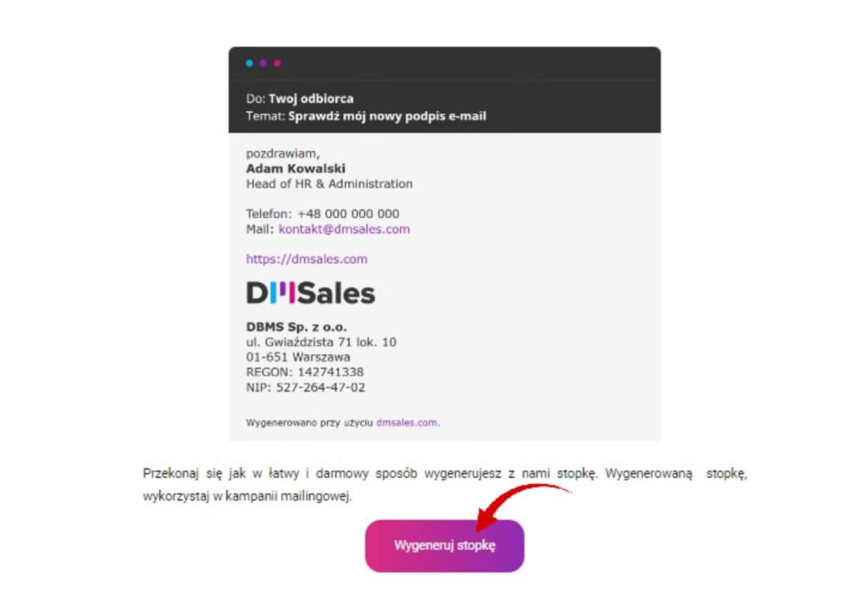Viewport: 868px width, 600px height.
Task: Click the DBMS Sp. z o.o. company name
Action: 296,326
